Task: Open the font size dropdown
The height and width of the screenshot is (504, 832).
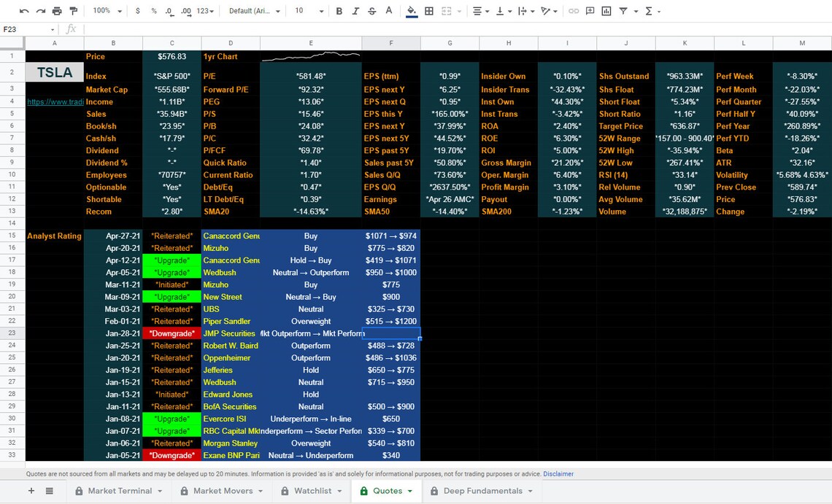Action: (x=308, y=11)
